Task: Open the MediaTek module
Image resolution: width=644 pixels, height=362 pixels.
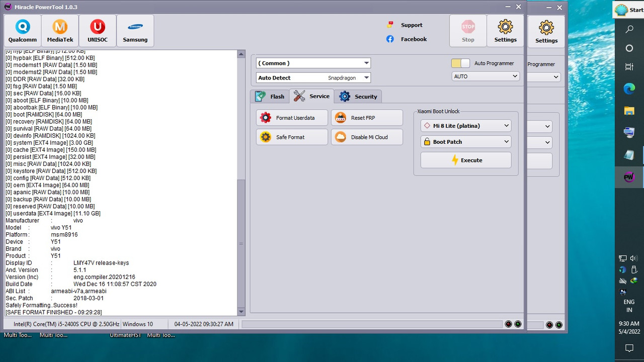Action: pyautogui.click(x=60, y=31)
